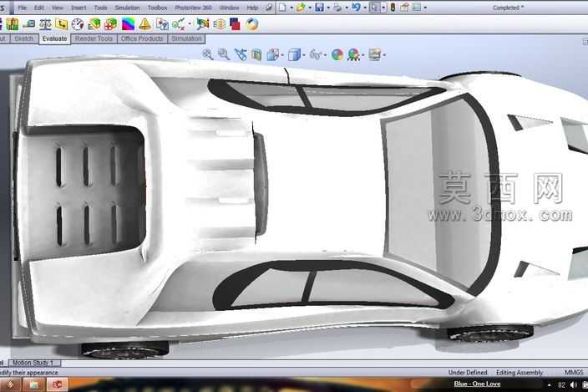
Task: Expand the View Orientation dropdown arrow
Action: point(282,55)
